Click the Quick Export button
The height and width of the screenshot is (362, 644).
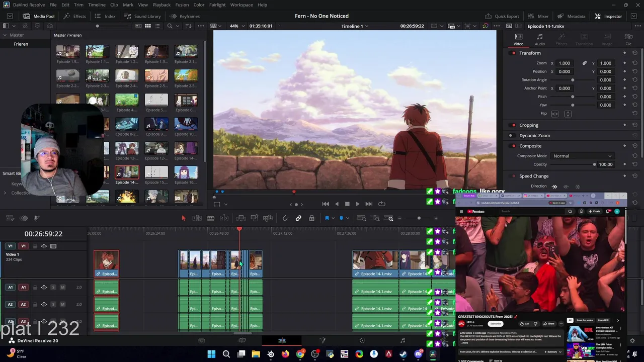coord(502,16)
